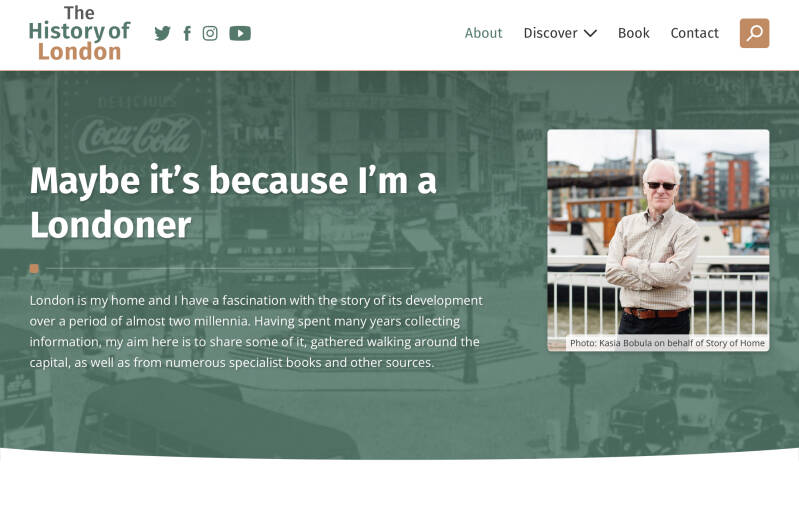Open the Instagram icon link
The width and height of the screenshot is (799, 513).
pyautogui.click(x=210, y=33)
